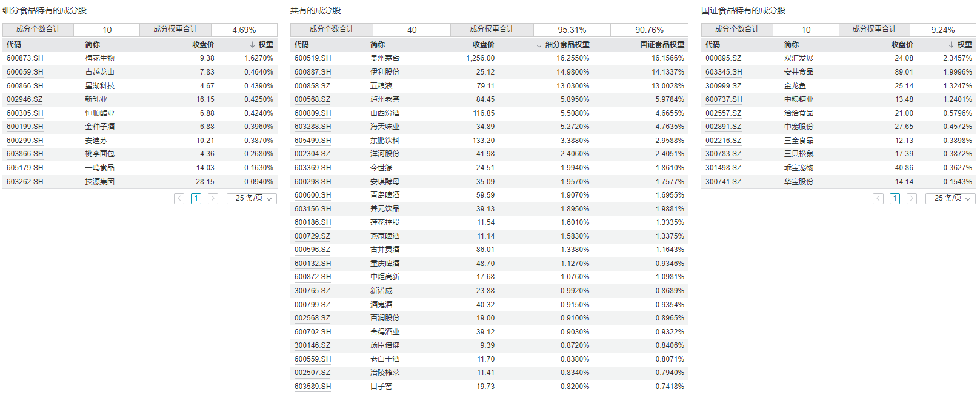
Task: Open stock code 600866.SH
Action: click(x=25, y=86)
